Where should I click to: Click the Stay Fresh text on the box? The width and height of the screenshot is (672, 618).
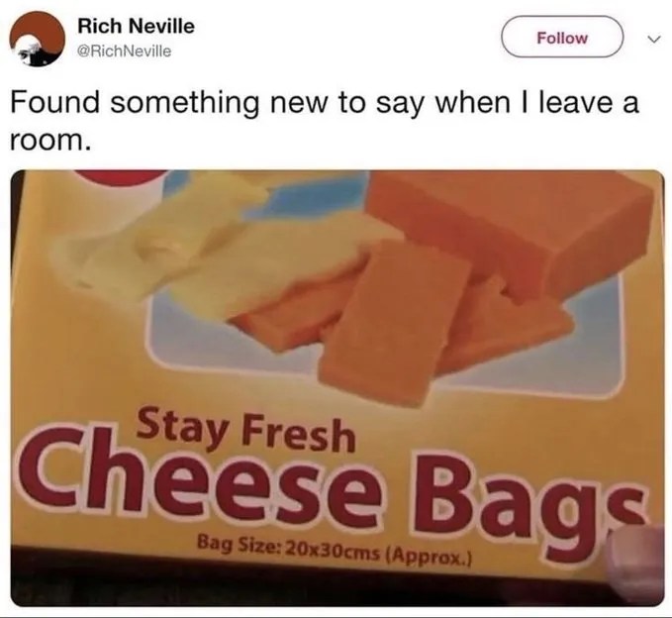[x=246, y=432]
